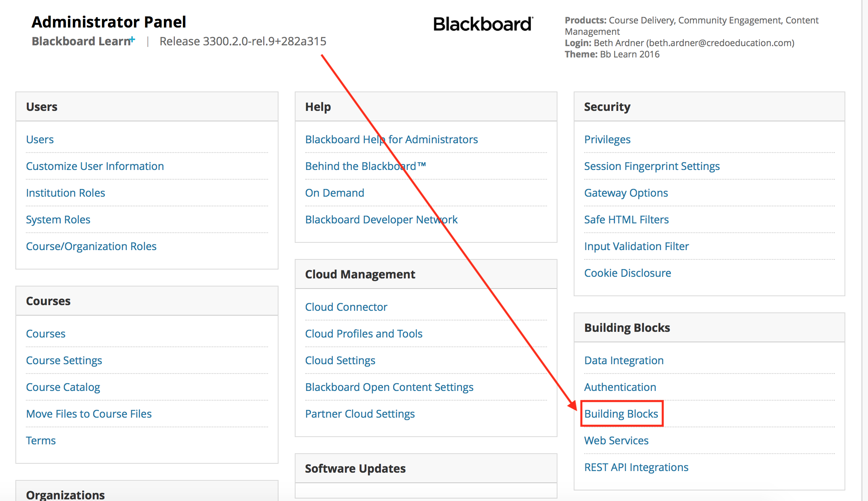Screen dimensions: 868x501
Task: Open the Privileges link
Action: 607,139
